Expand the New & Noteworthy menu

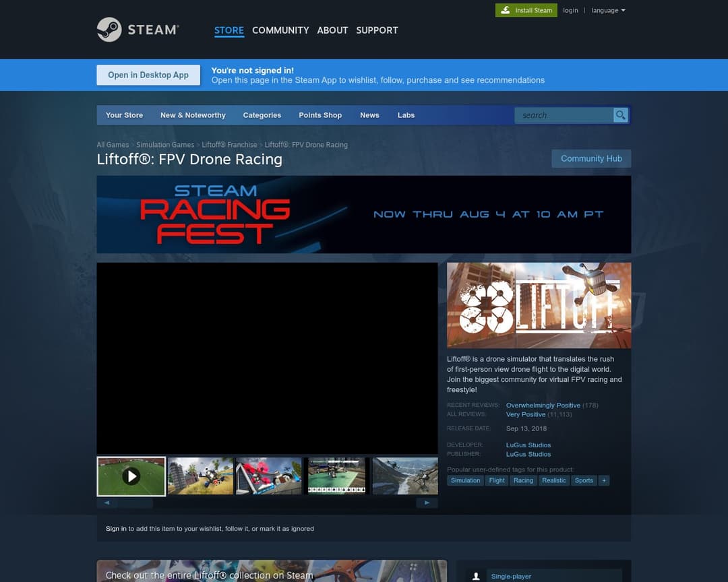tap(193, 115)
